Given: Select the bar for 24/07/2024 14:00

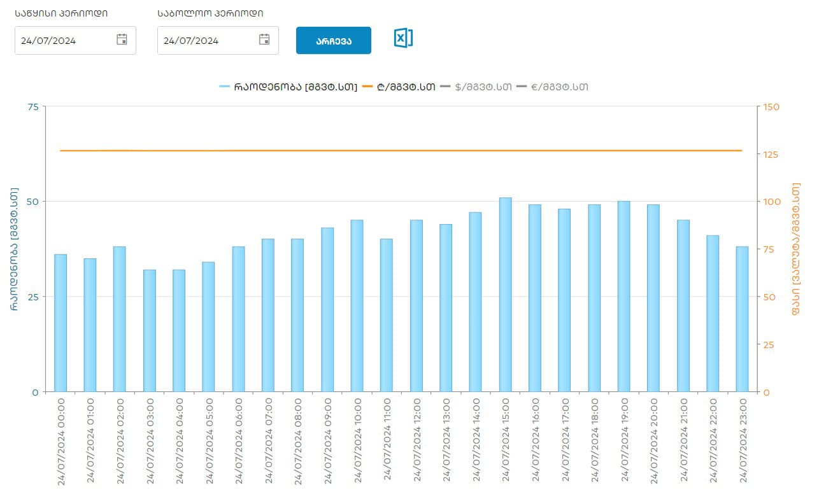Looking at the screenshot, I should 475,302.
